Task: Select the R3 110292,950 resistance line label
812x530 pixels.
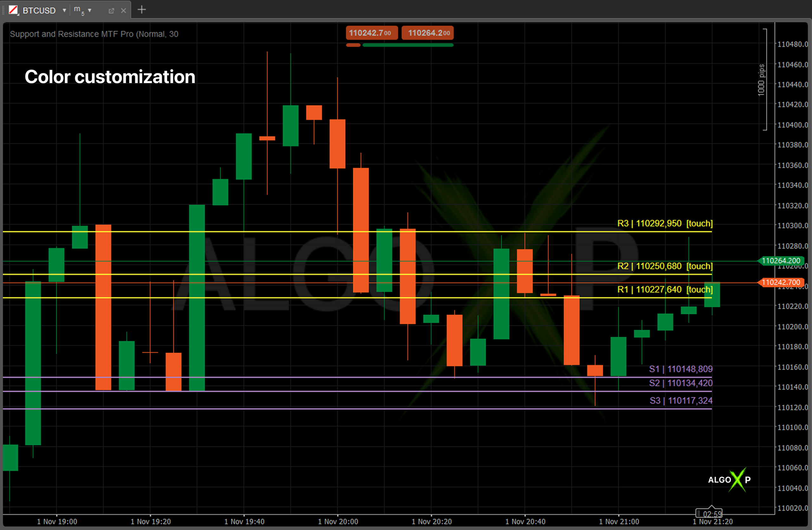Action: point(665,223)
